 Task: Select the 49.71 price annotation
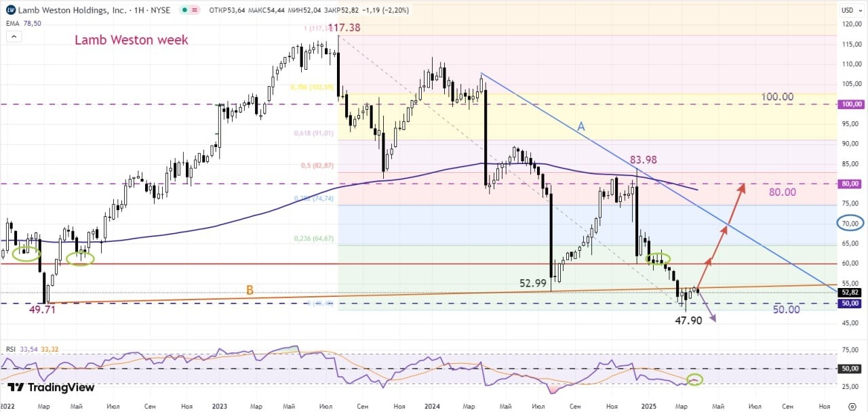tap(41, 310)
